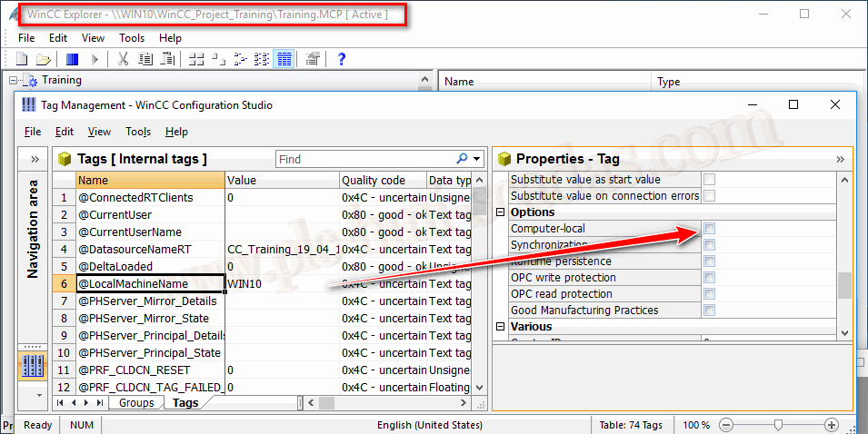This screenshot has height=434, width=868.
Task: Switch to the Groups tab
Action: [136, 402]
